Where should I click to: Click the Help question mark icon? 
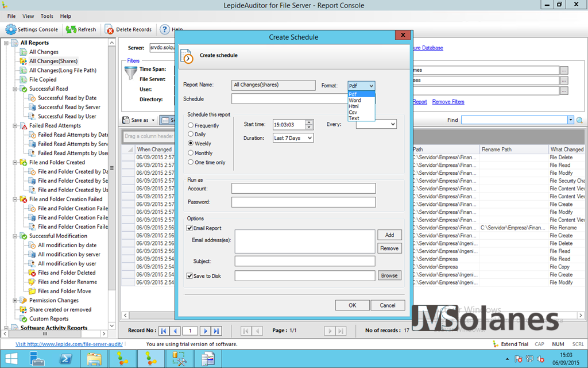pyautogui.click(x=165, y=29)
